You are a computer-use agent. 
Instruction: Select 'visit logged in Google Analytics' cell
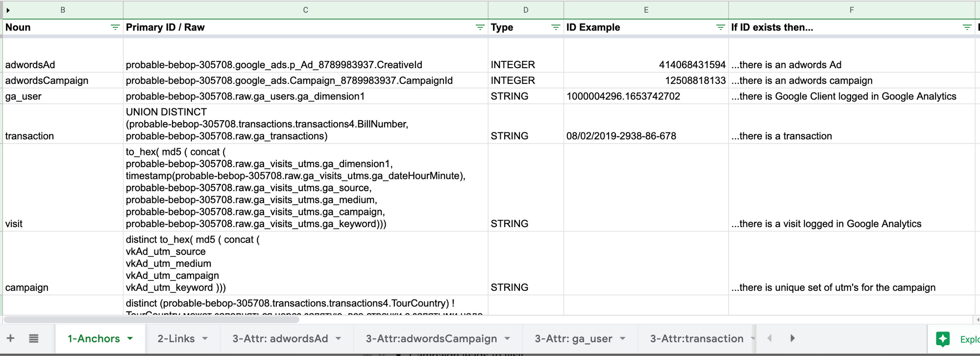[x=852, y=187]
